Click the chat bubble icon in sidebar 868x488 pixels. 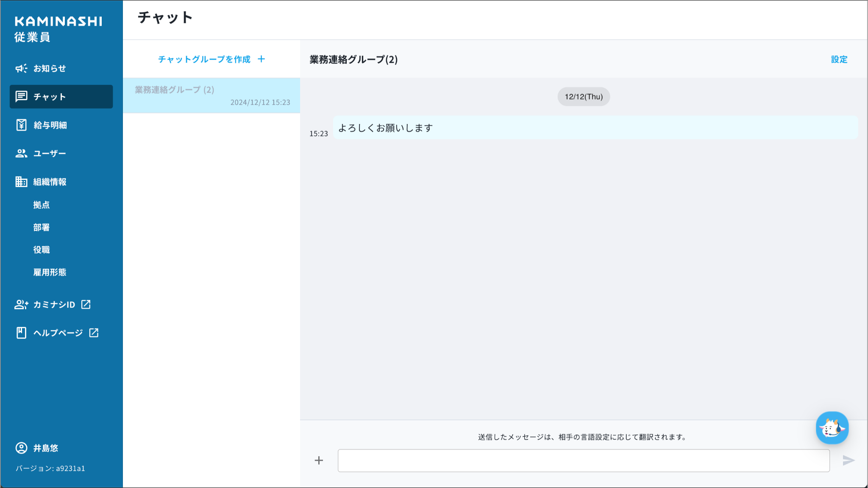tap(21, 97)
